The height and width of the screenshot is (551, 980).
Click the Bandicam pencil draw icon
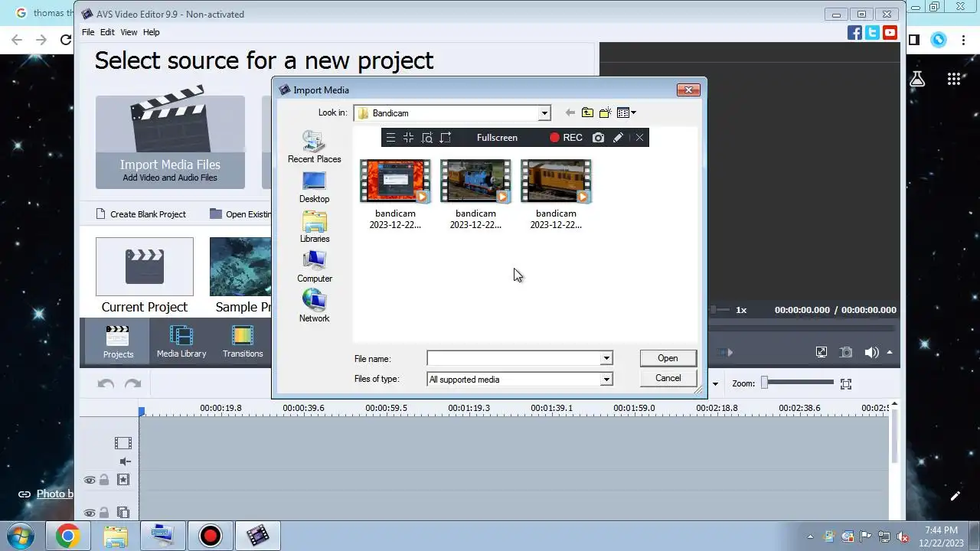[x=618, y=138]
